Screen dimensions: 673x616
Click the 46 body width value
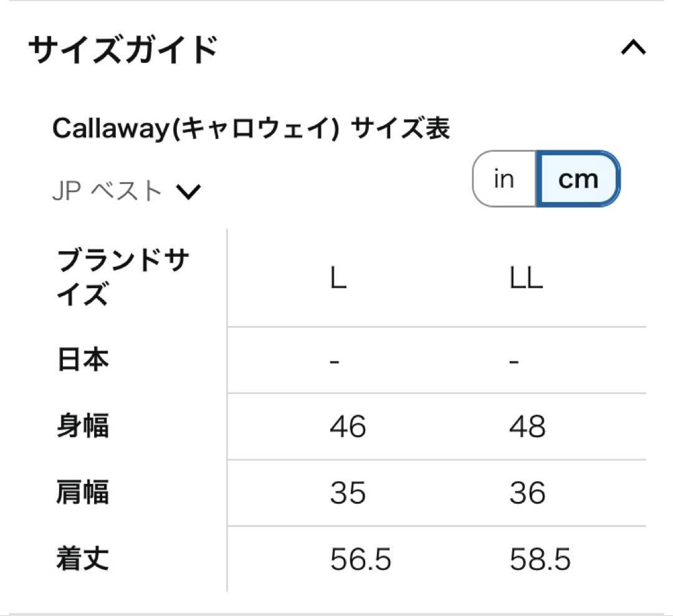tap(348, 427)
